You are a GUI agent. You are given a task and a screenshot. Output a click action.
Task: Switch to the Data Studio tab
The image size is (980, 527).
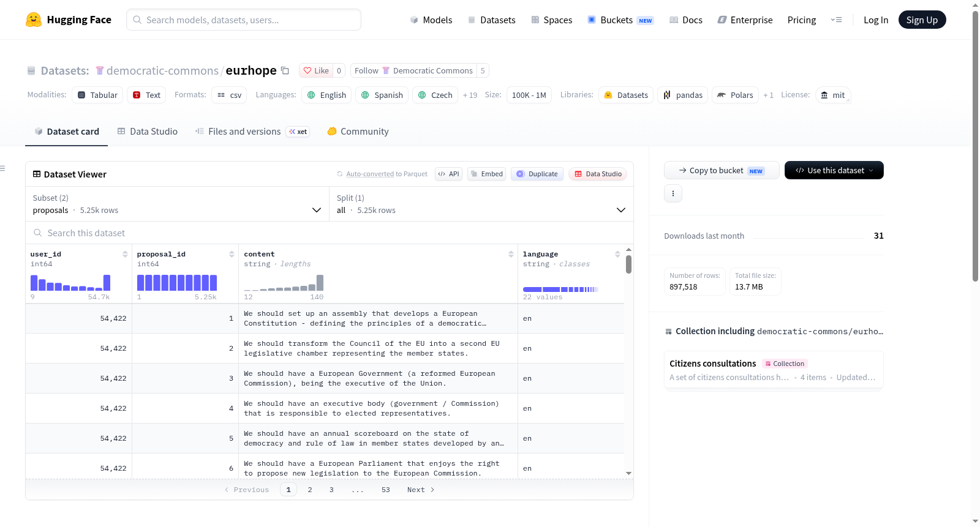pyautogui.click(x=148, y=132)
